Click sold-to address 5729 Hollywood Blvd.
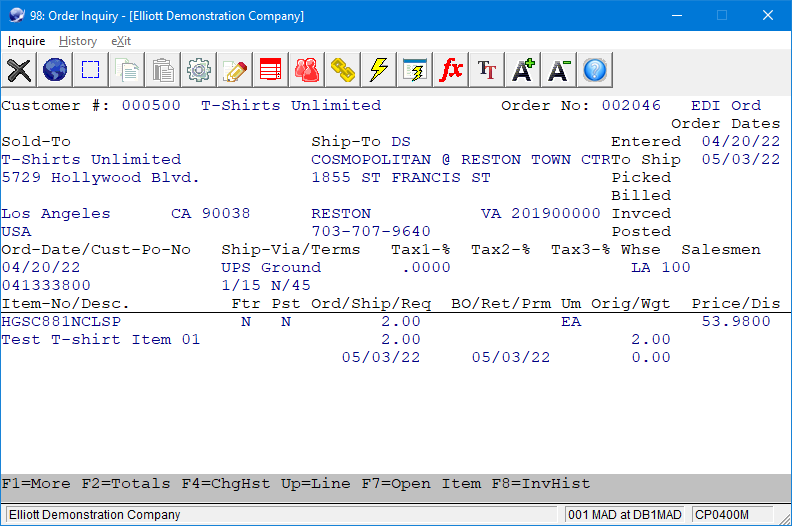This screenshot has height=526, width=792. tap(101, 177)
